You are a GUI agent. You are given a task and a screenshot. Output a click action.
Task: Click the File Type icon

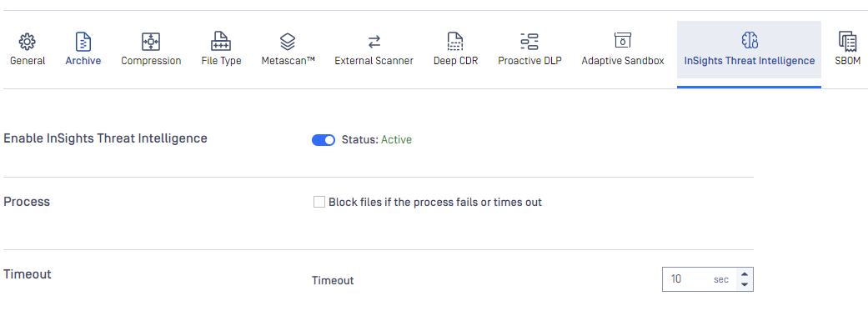[221, 42]
